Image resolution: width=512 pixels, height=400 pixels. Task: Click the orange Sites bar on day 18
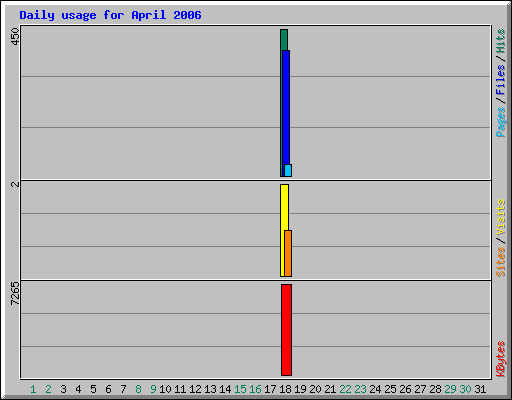(288, 253)
